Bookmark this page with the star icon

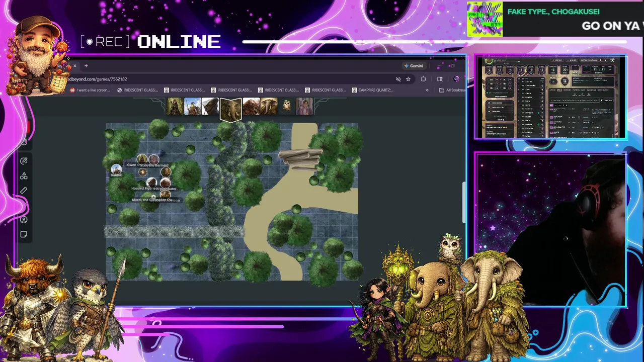coord(408,79)
